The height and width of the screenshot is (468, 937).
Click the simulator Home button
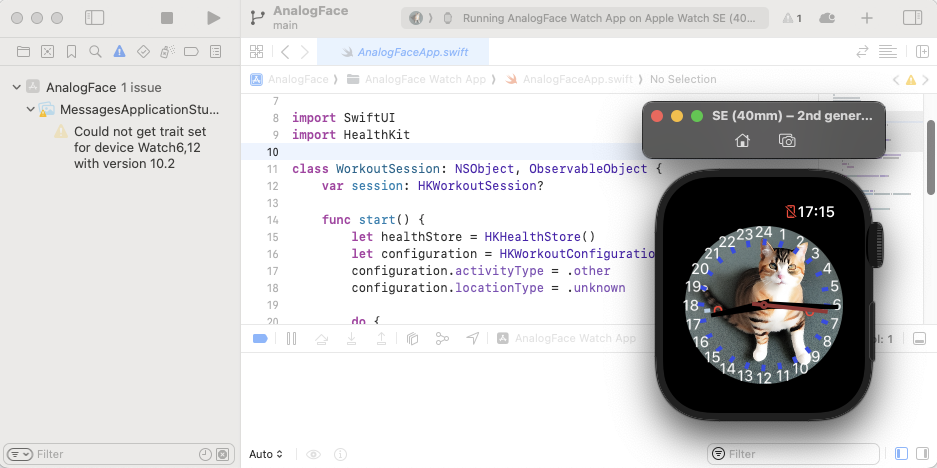coord(742,140)
